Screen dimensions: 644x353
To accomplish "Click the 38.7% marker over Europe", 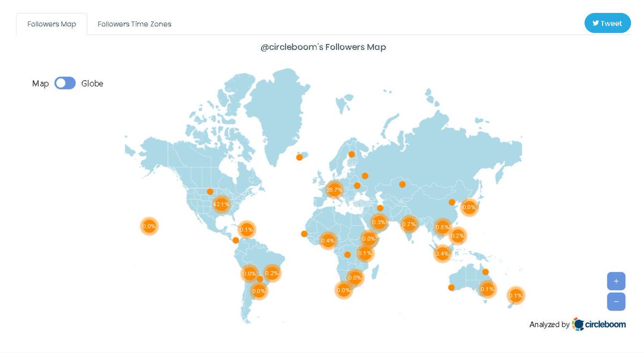I will coord(334,190).
